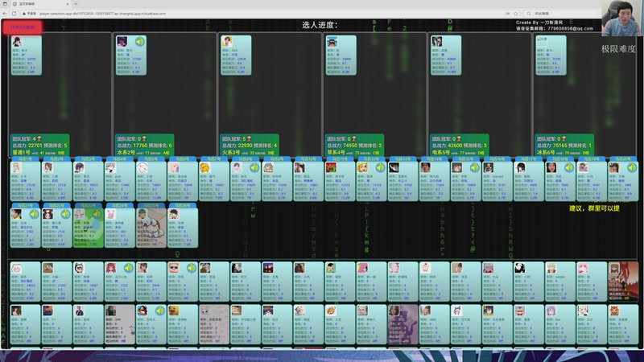Click the 极限难度 label at right

(618, 49)
